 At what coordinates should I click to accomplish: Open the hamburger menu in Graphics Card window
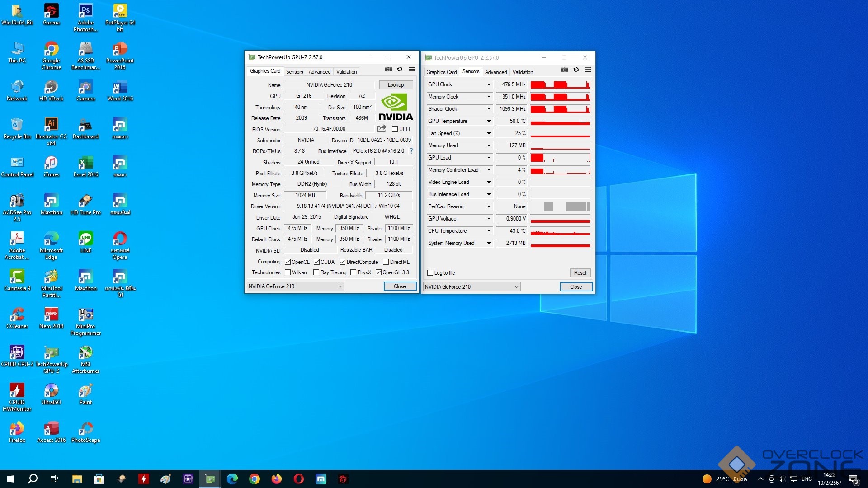(x=411, y=69)
